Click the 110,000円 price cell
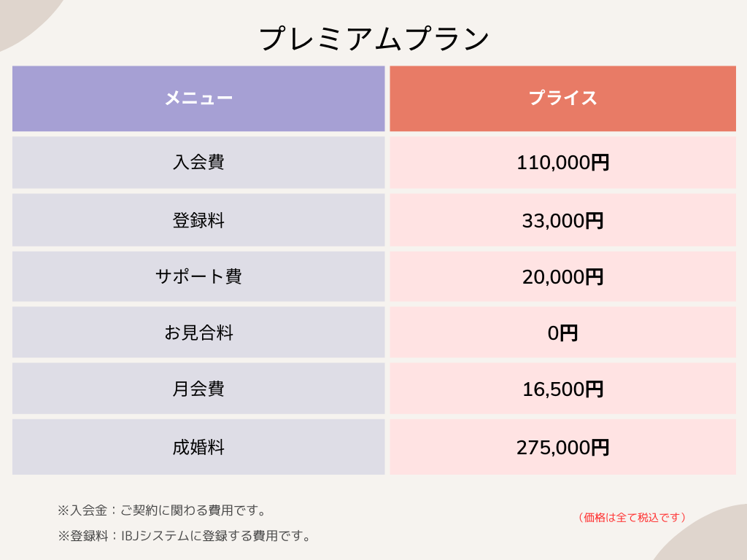This screenshot has width=747, height=560. tap(562, 162)
